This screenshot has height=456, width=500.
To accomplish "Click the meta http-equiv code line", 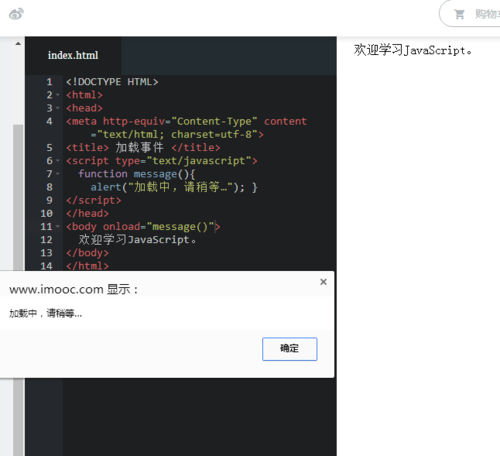I will click(x=186, y=128).
